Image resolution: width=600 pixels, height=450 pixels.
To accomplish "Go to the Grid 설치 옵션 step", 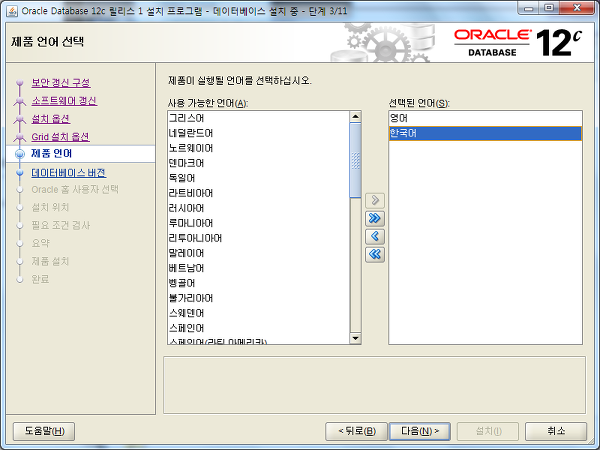I will click(60, 137).
